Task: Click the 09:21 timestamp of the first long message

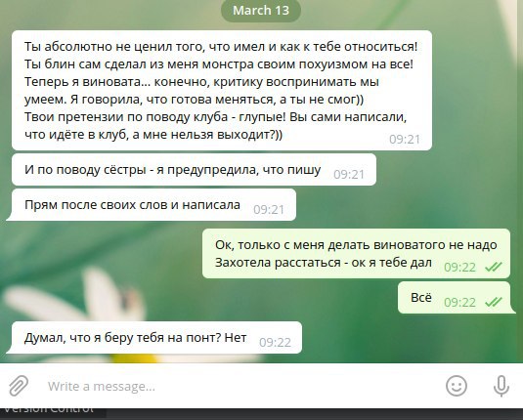Action: pyautogui.click(x=405, y=139)
